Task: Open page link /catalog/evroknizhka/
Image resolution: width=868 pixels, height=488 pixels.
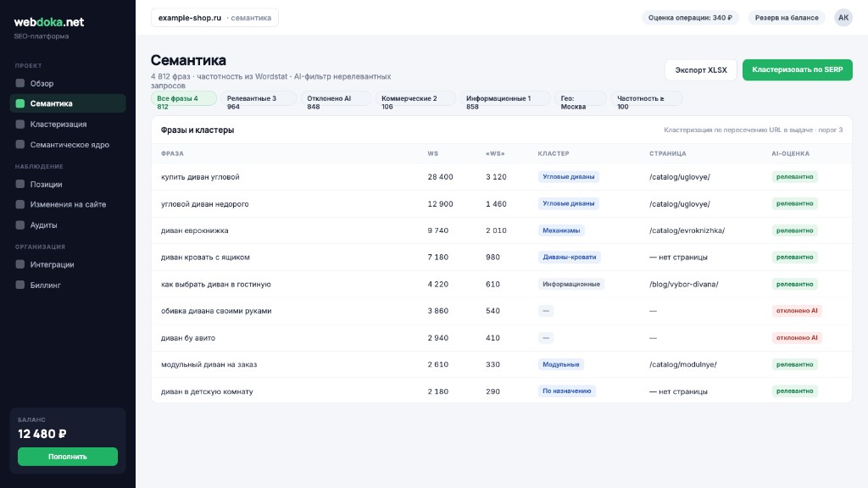Action: [x=687, y=230]
